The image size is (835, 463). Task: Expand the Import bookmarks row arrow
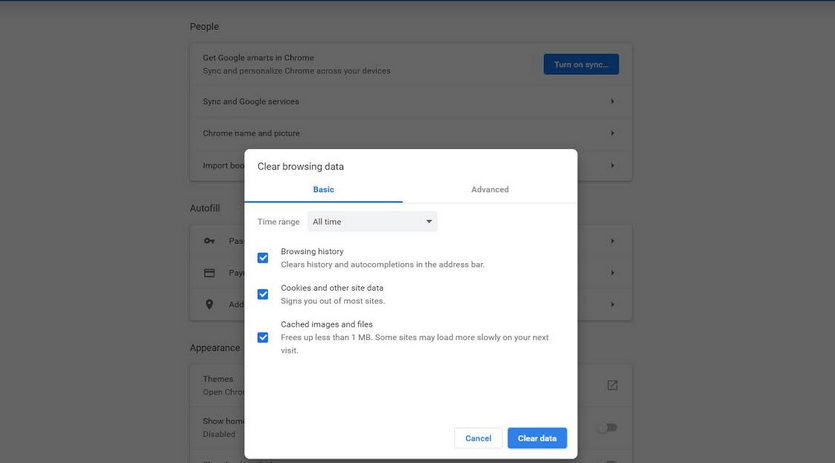pyautogui.click(x=612, y=165)
